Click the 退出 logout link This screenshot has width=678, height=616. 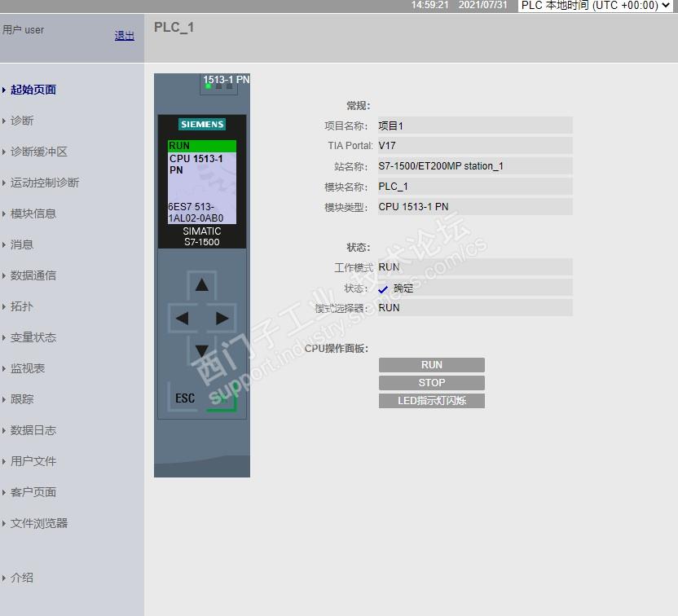125,36
